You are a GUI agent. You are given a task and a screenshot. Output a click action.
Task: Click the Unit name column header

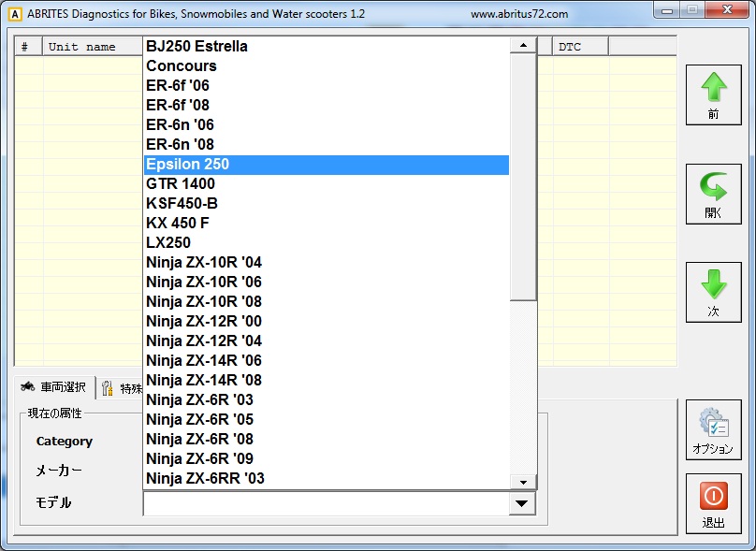(93, 47)
